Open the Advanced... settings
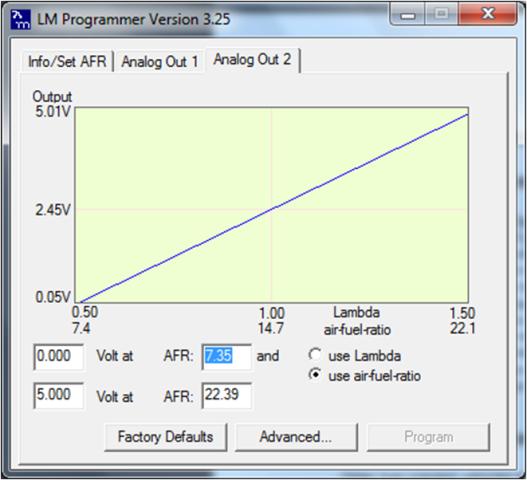 click(x=296, y=437)
